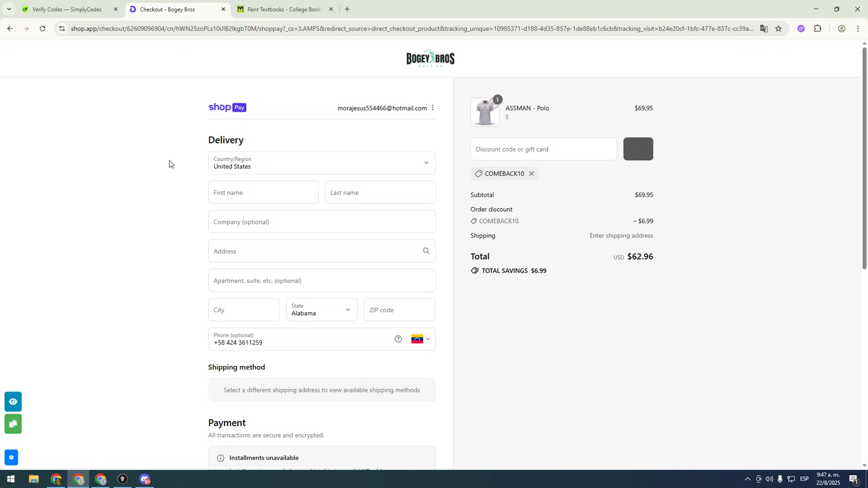The image size is (868, 488).
Task: Open browser extensions puzzle icon
Action: [x=818, y=28]
